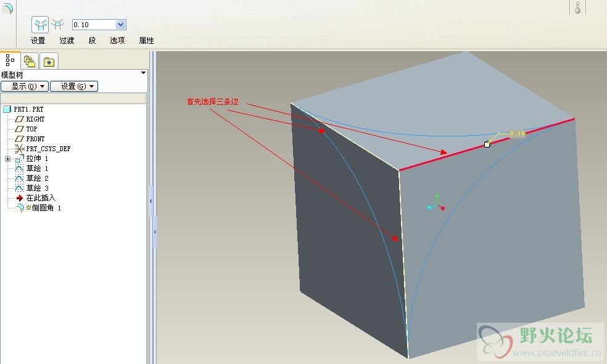Open the 属性 panel tab

[x=146, y=40]
